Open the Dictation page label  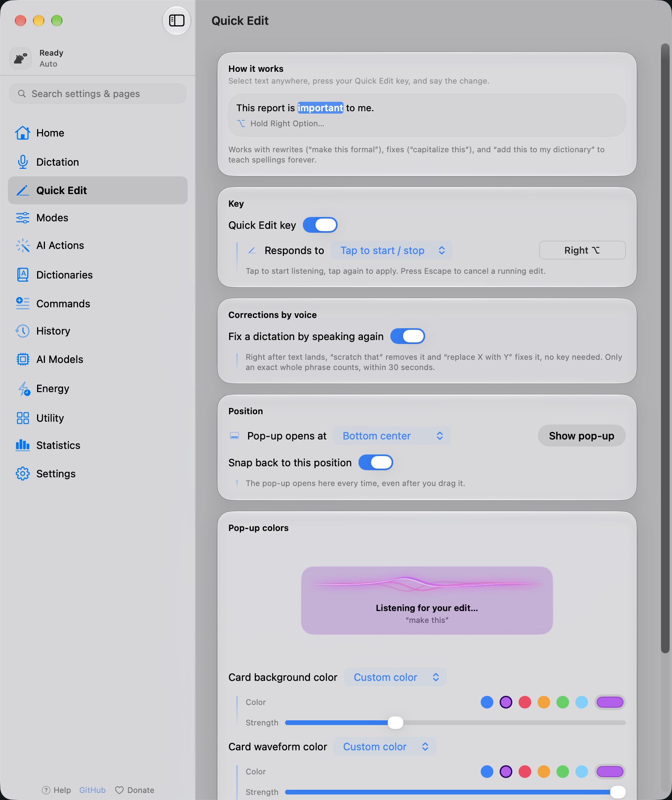58,162
